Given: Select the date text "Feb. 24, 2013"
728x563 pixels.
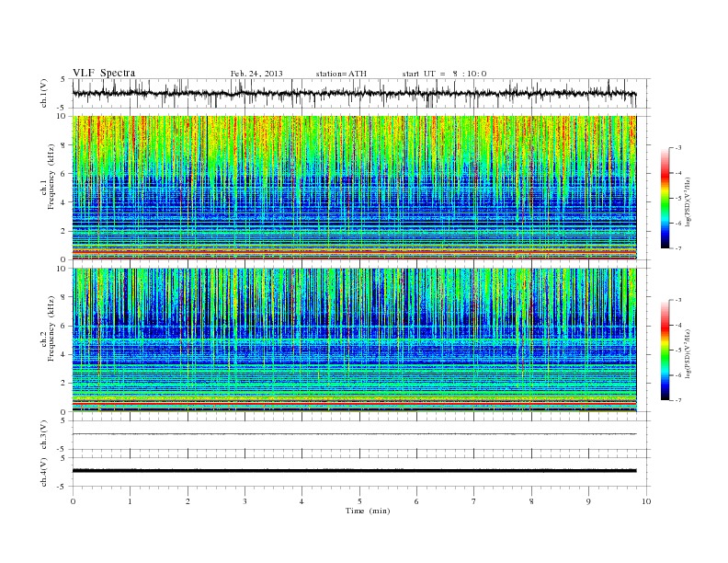Looking at the screenshot, I should click(x=256, y=74).
